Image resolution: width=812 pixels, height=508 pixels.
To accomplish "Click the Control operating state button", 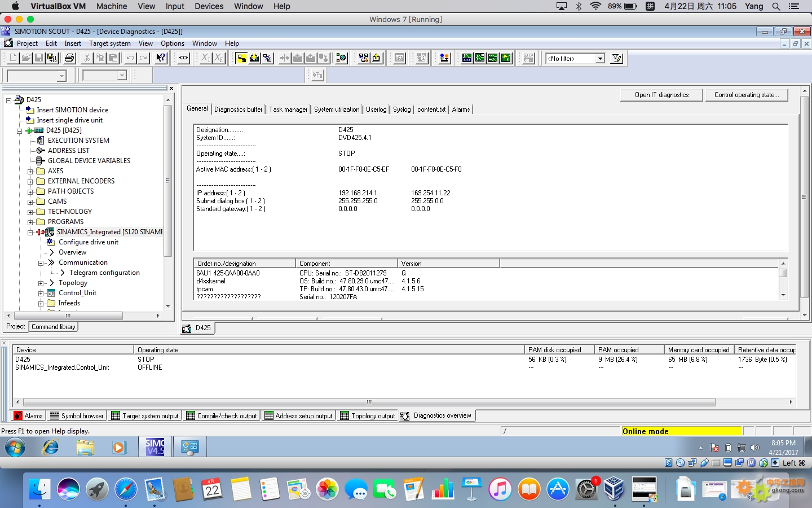I will [x=747, y=95].
